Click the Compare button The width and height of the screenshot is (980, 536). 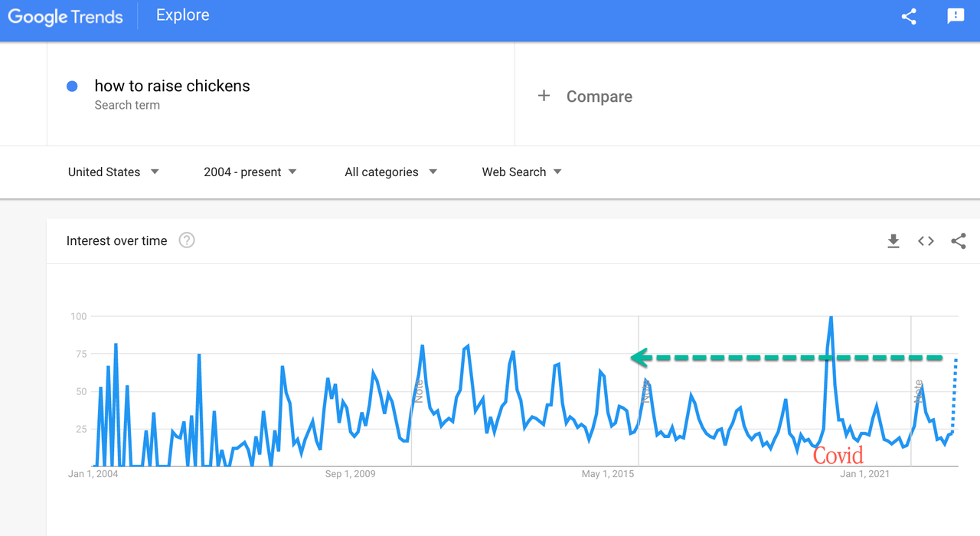tap(599, 96)
